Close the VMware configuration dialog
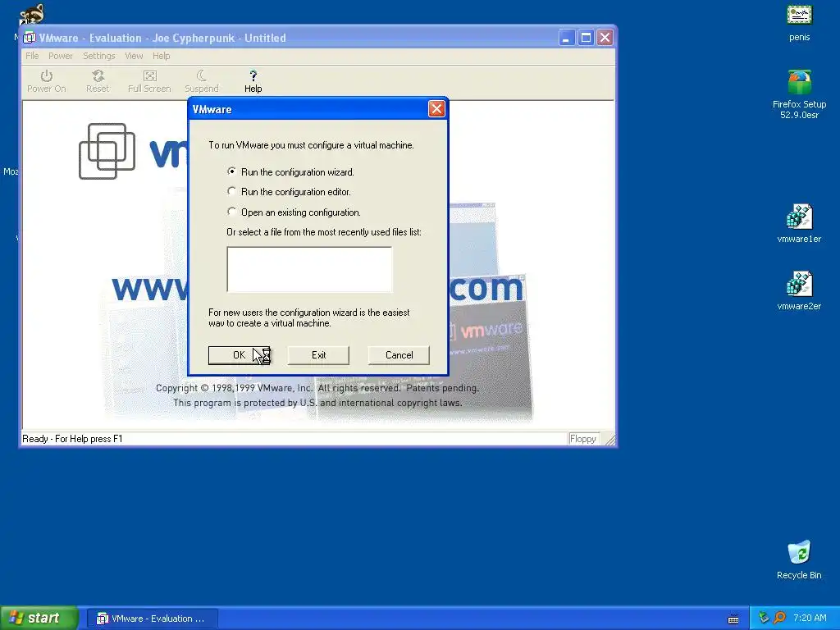This screenshot has height=630, width=840. 436,109
